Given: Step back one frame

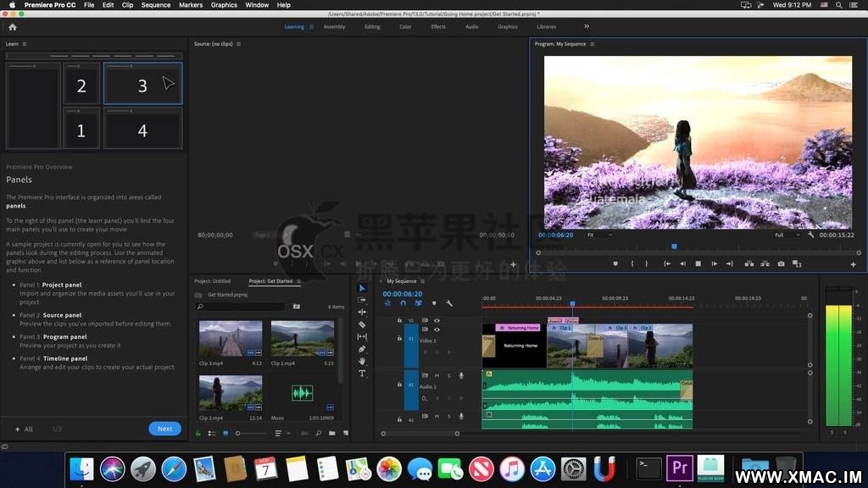Looking at the screenshot, I should point(682,264).
